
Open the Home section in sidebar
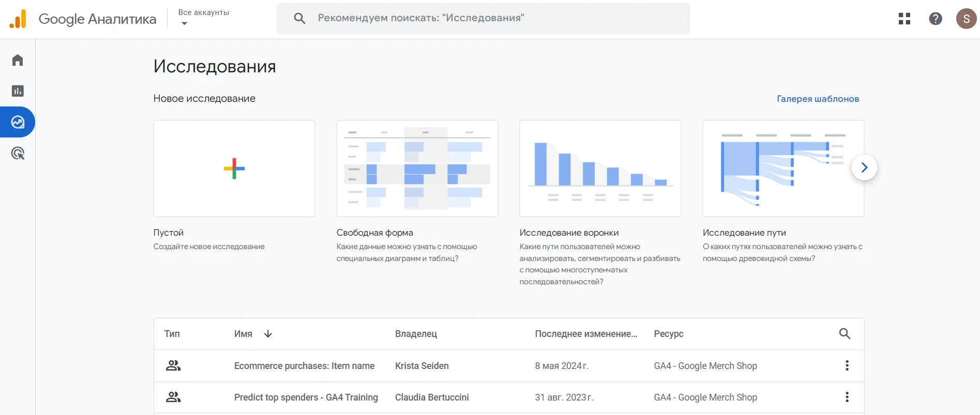tap(18, 60)
